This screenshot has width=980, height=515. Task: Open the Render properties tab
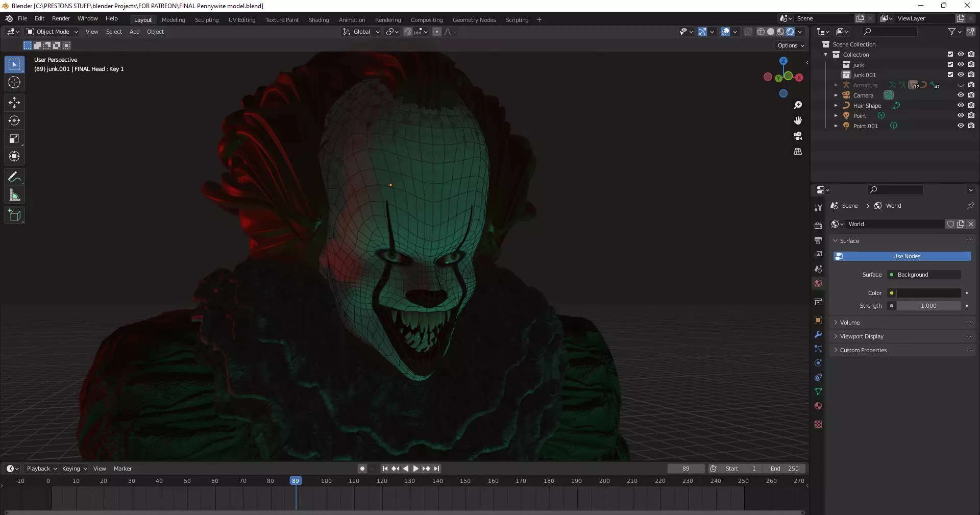(818, 226)
